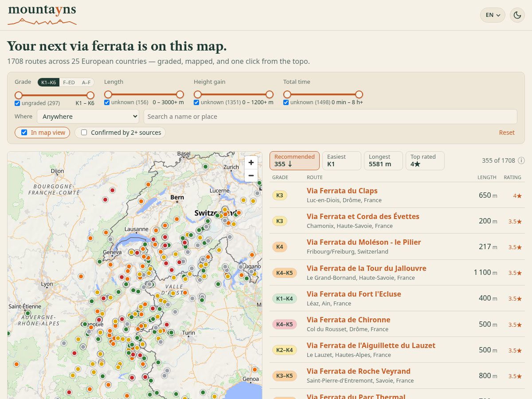
Task: Open Via Ferrata de l'Aiguillette du Lauzet
Action: coord(371,345)
